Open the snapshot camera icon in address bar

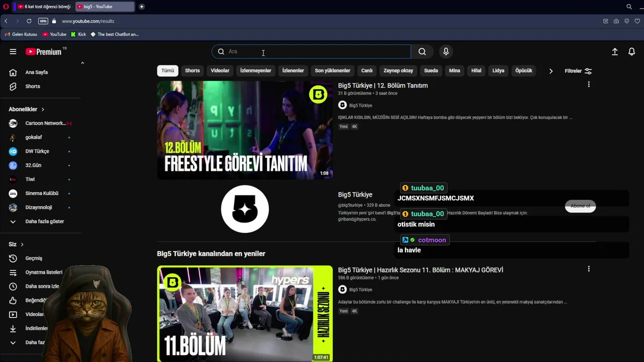(x=616, y=21)
